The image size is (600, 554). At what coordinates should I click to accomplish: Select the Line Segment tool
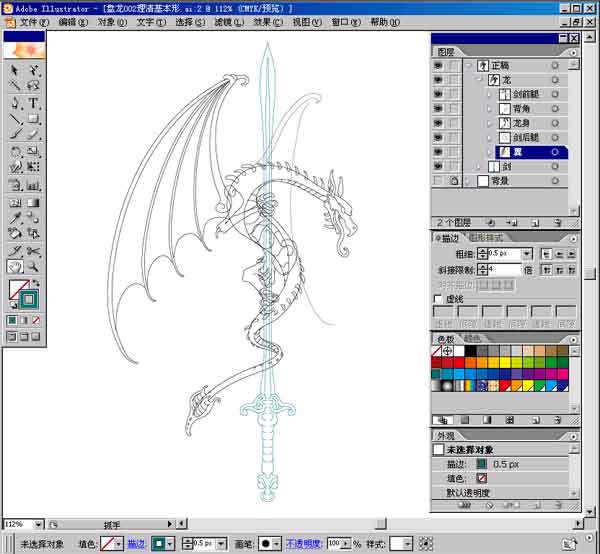pos(15,119)
